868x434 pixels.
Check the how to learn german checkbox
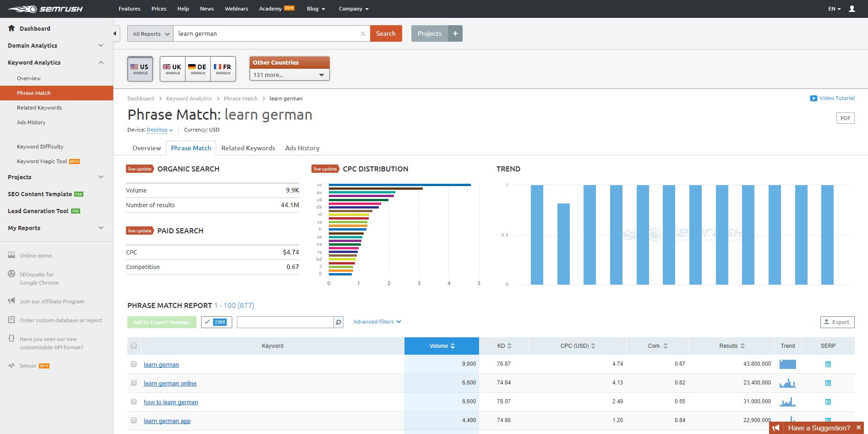(134, 401)
